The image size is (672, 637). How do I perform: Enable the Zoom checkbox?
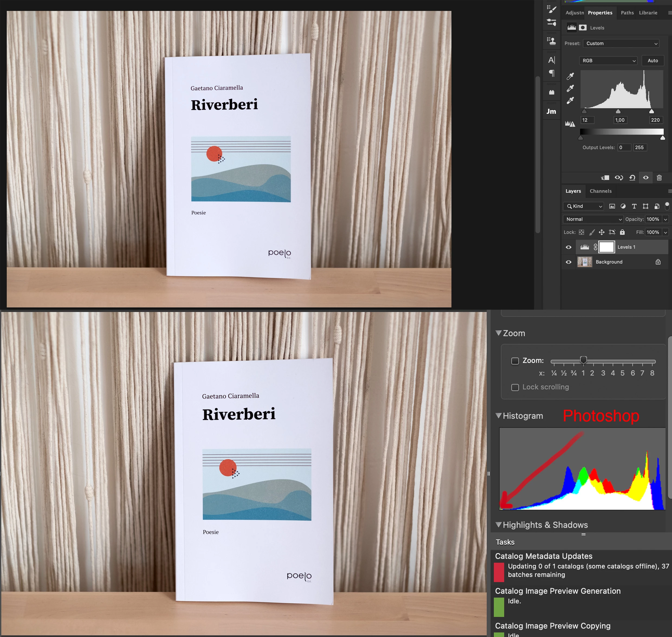point(515,361)
